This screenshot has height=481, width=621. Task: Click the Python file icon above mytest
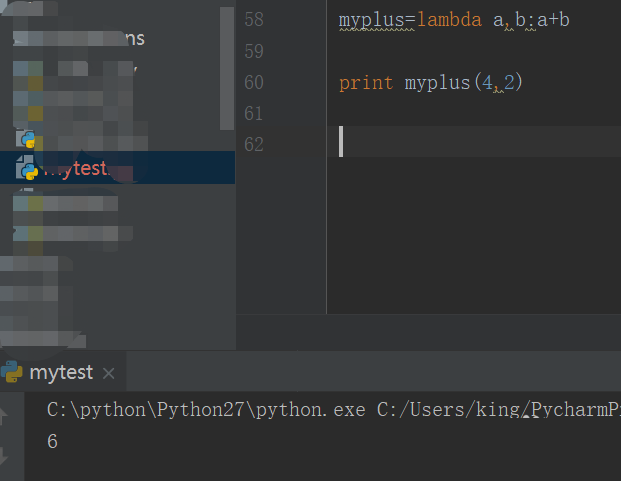[x=27, y=138]
